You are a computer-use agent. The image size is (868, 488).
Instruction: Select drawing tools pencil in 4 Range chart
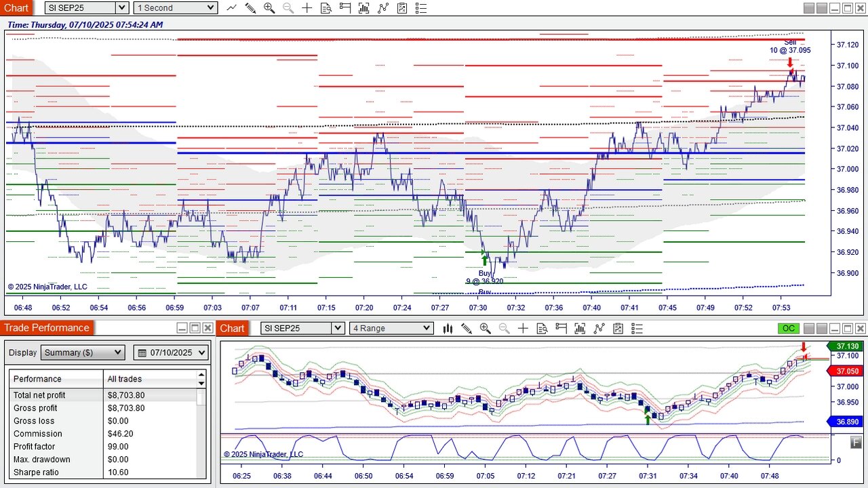[467, 328]
